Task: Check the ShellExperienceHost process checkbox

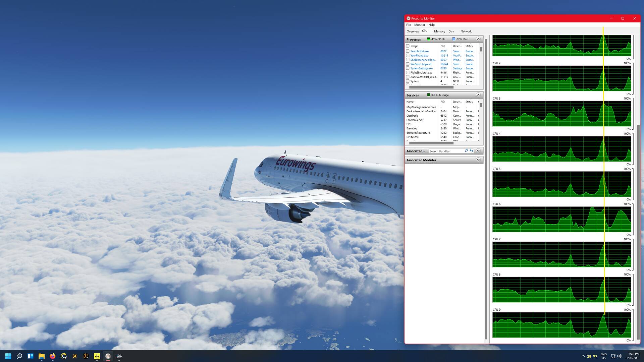Action: [x=408, y=60]
